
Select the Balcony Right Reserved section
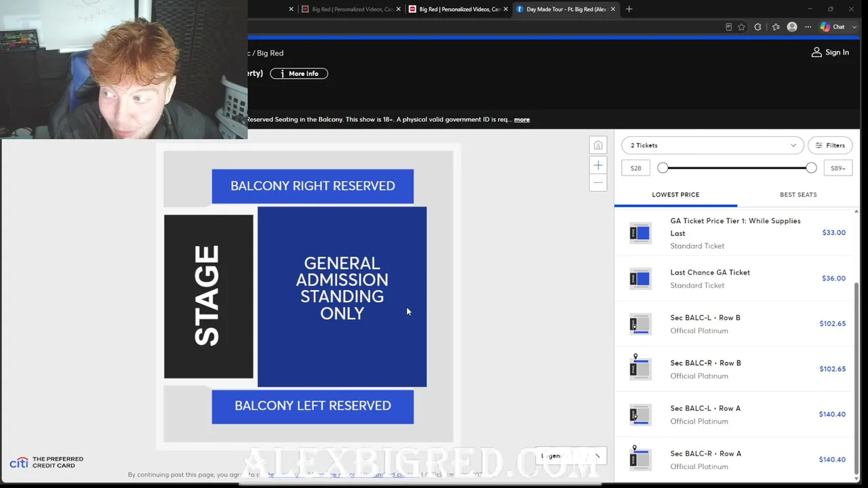(x=313, y=186)
